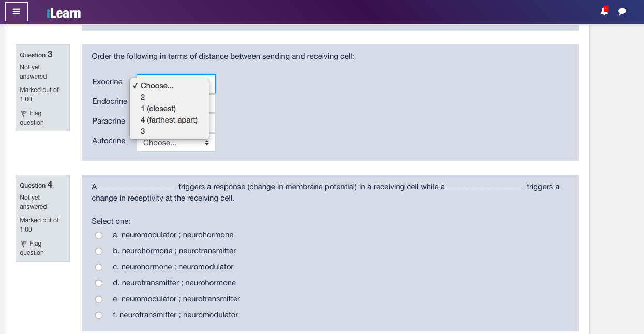Open the notifications bell
The width and height of the screenshot is (644, 334).
[x=604, y=11]
